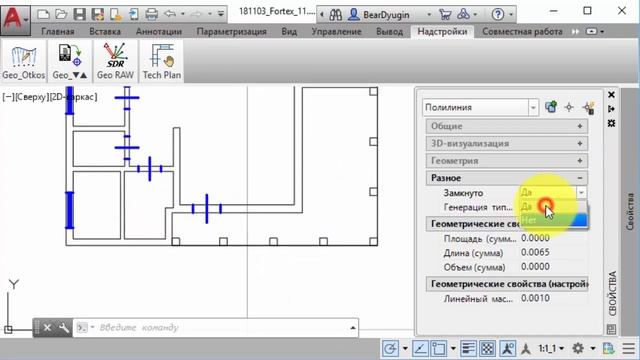Switch to the Параметризация tab

tap(231, 31)
